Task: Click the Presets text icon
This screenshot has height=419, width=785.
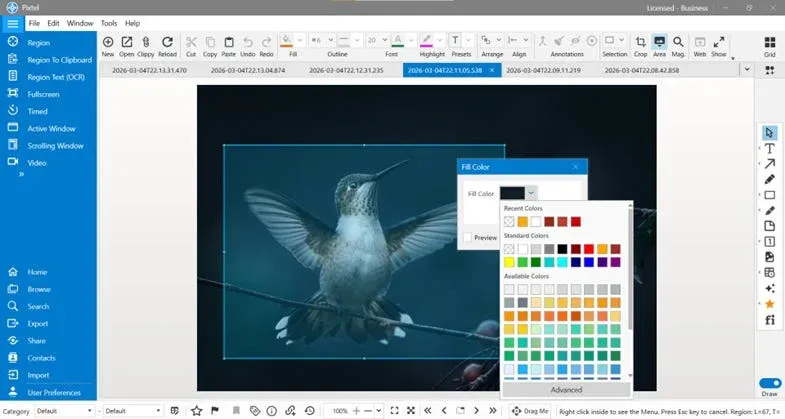Action: 455,41
